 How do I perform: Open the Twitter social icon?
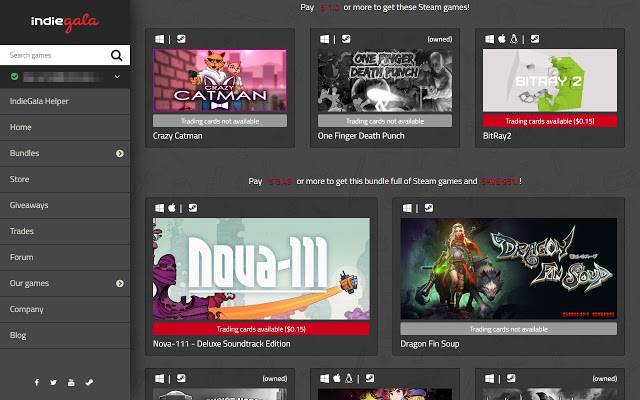coord(53,382)
